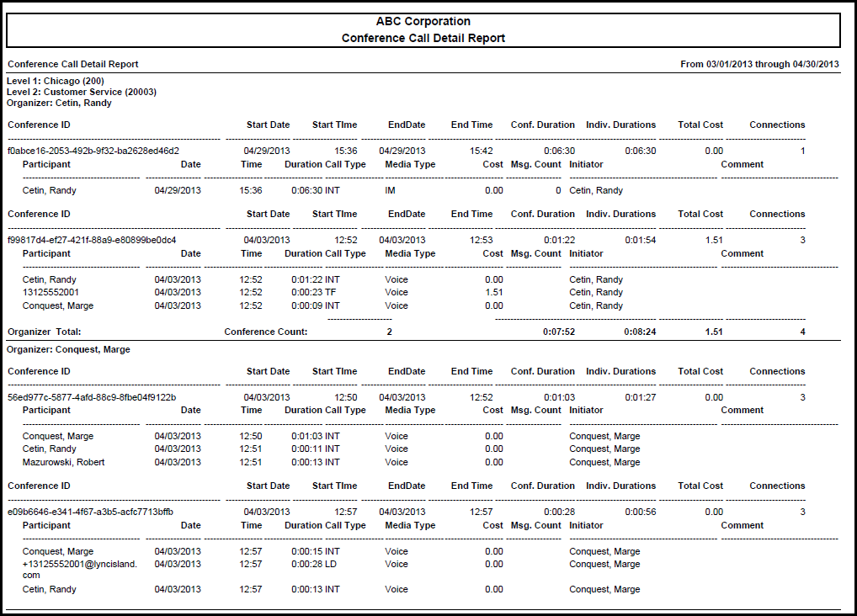
Task: Sort by the Conf. Duration column header
Action: [x=543, y=125]
